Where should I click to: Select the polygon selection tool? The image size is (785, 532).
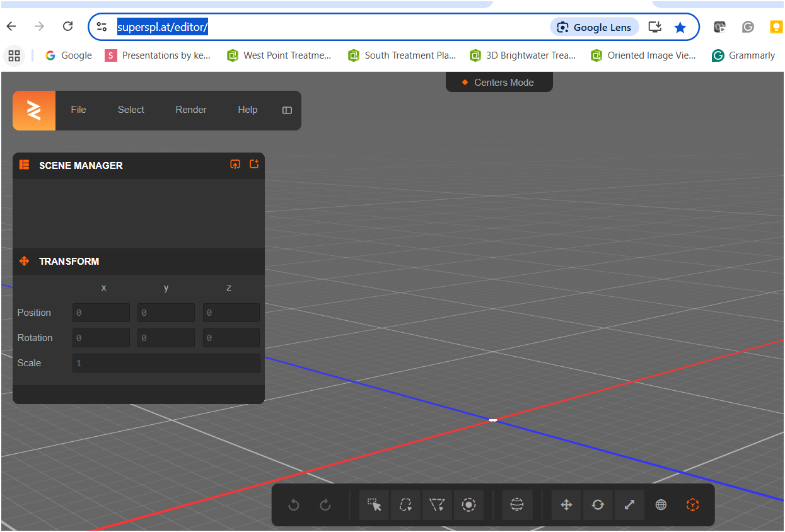[437, 505]
